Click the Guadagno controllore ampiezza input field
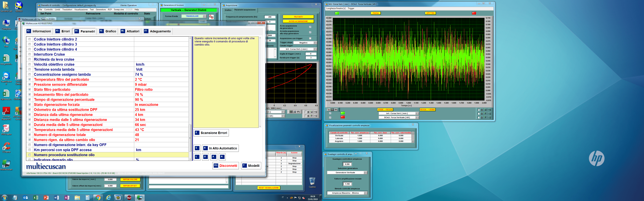 tap(347, 164)
